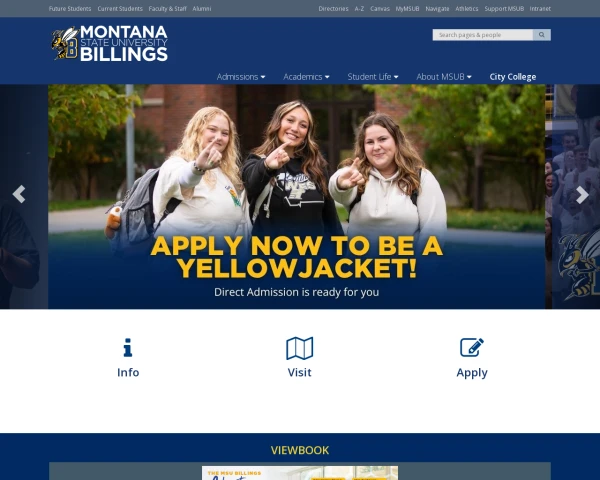Open the Student Life dropdown
600x480 pixels.
point(373,77)
